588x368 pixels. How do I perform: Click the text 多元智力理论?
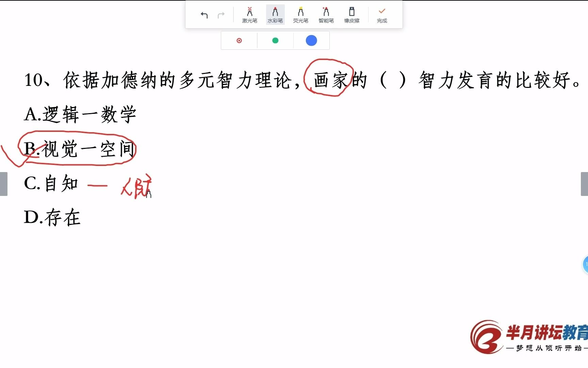235,80
